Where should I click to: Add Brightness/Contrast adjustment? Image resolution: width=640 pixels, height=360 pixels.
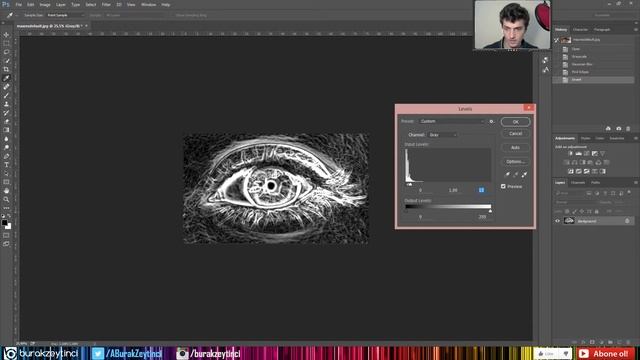coord(571,153)
